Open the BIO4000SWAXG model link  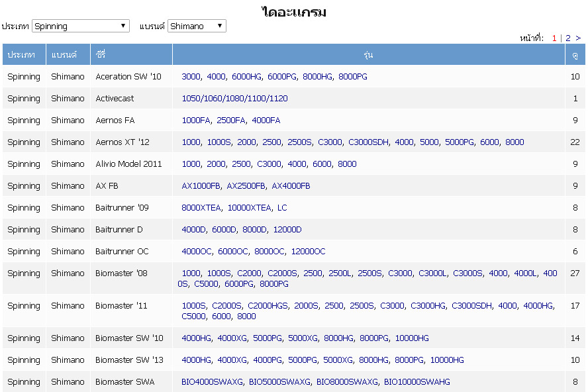point(213,382)
